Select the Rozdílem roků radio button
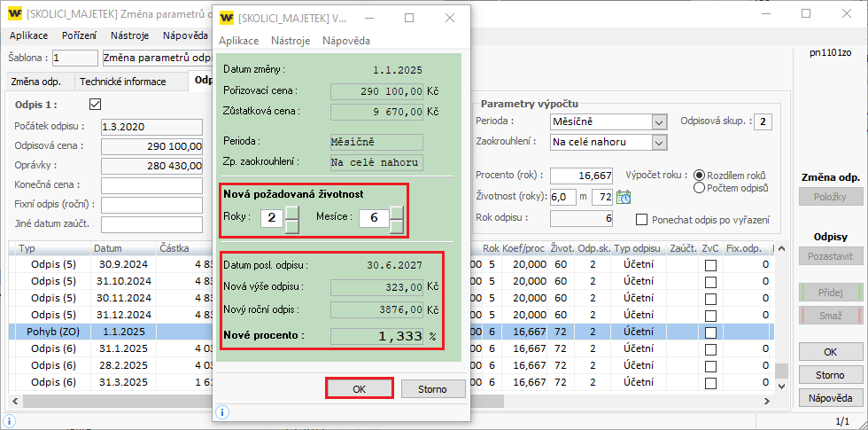868x430 pixels. pos(700,176)
